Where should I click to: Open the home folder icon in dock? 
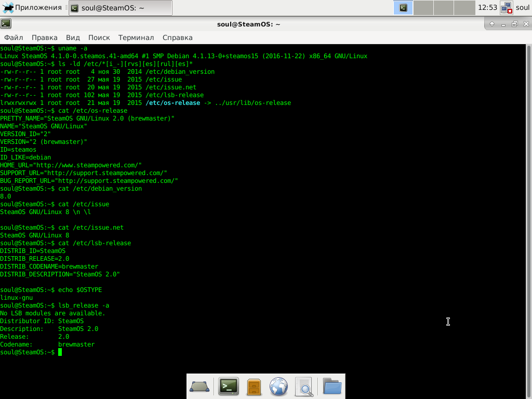[332, 387]
